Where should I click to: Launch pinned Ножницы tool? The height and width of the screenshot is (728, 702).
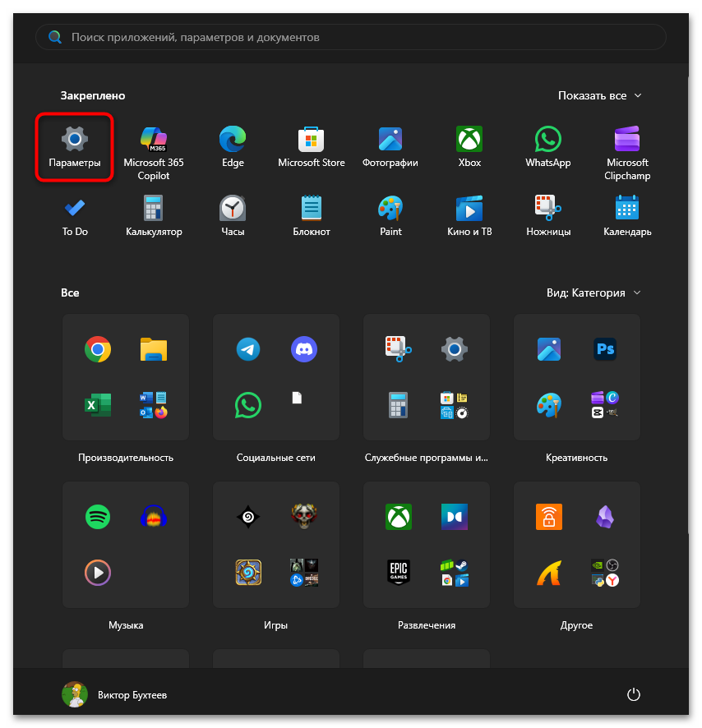[x=548, y=216]
